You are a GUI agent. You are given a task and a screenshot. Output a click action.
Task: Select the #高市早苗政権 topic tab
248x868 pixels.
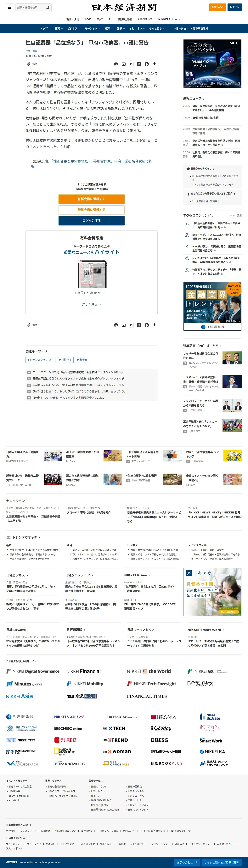click(199, 29)
